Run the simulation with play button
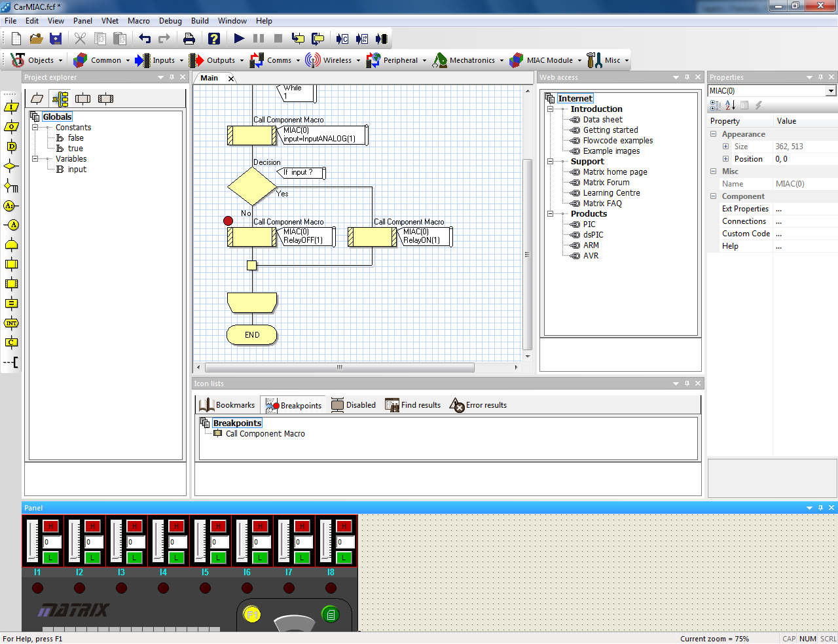The image size is (838, 644). (239, 39)
